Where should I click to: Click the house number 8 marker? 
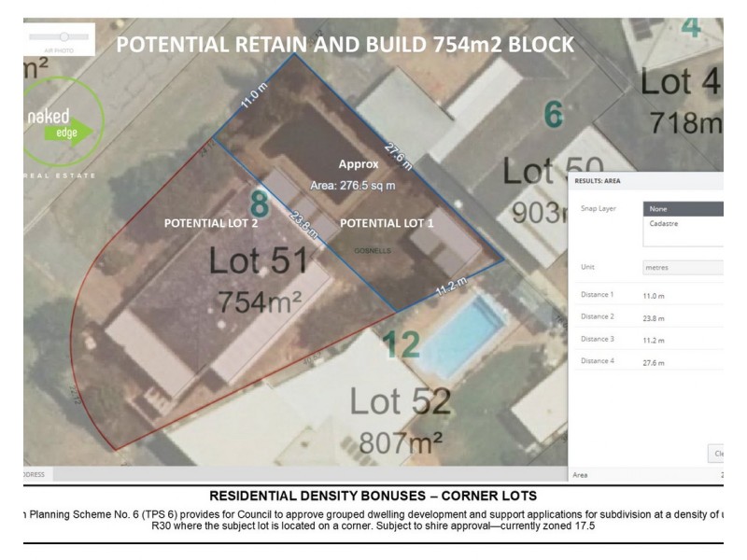pyautogui.click(x=261, y=203)
